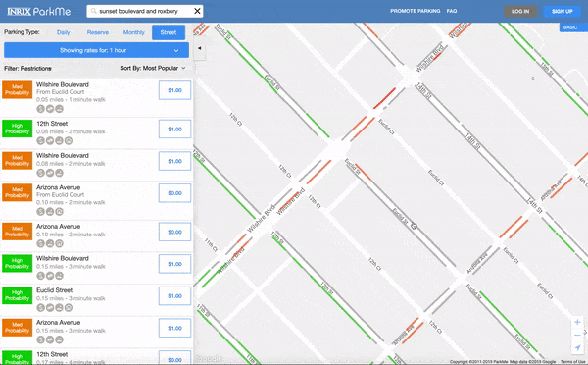Viewport: 588px width, 365px height.
Task: Zoom in on the map with plus
Action: point(577,322)
